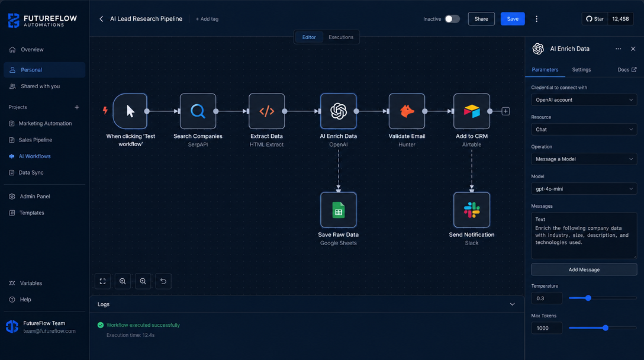Image resolution: width=644 pixels, height=360 pixels.
Task: Click the Temperature slider handle
Action: click(x=588, y=298)
